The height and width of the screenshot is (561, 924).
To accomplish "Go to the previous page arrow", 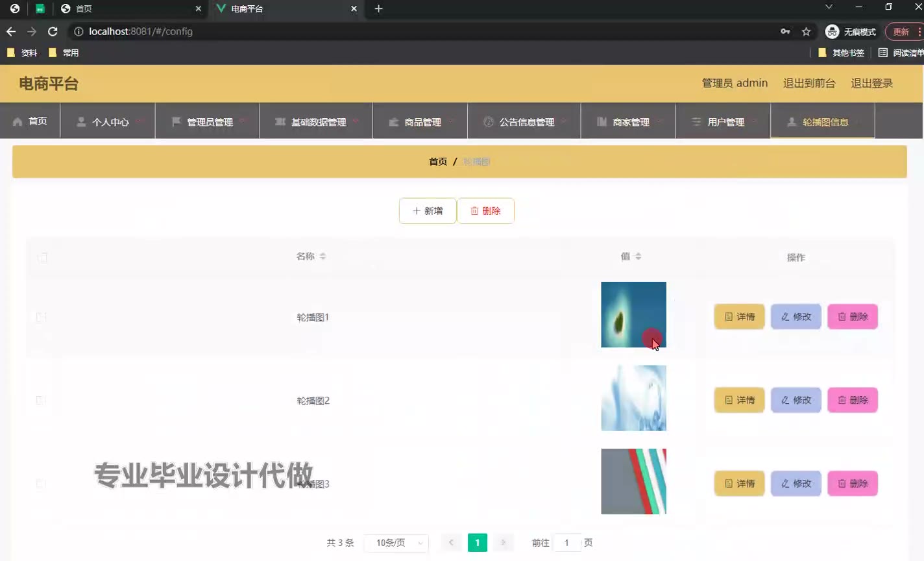I will click(451, 543).
